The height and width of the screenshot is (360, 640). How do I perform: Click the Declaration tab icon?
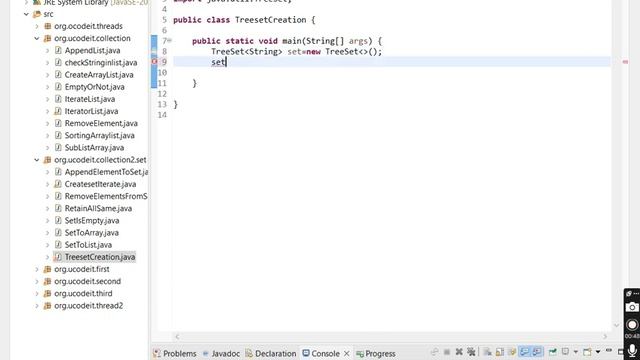click(x=249, y=353)
